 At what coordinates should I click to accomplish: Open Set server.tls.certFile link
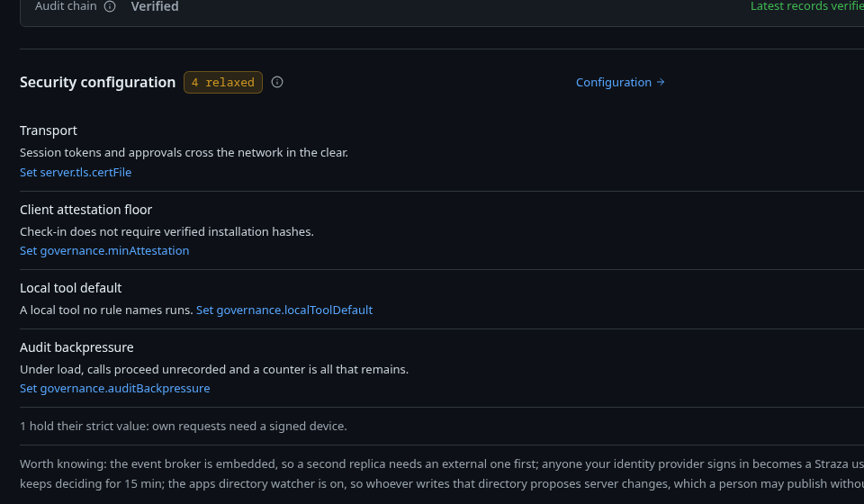tap(76, 173)
